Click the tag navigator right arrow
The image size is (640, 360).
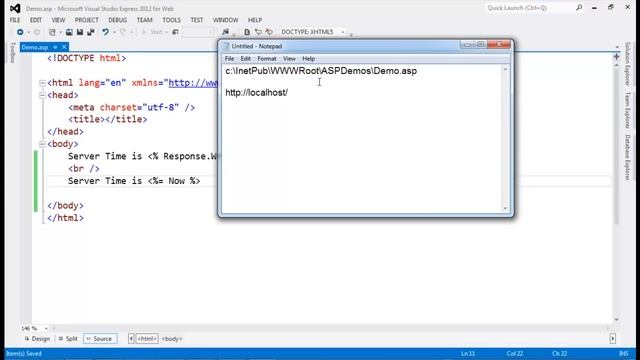613,338
